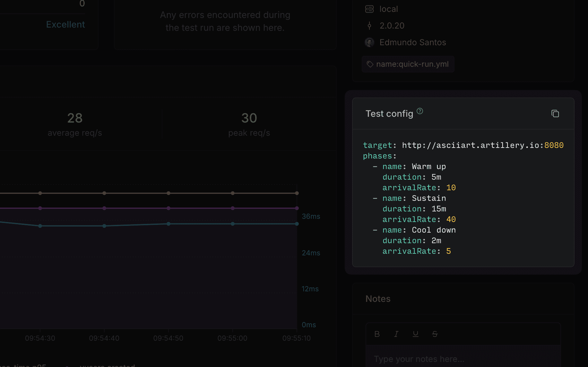Click the "Excellent" rating label

(x=65, y=24)
